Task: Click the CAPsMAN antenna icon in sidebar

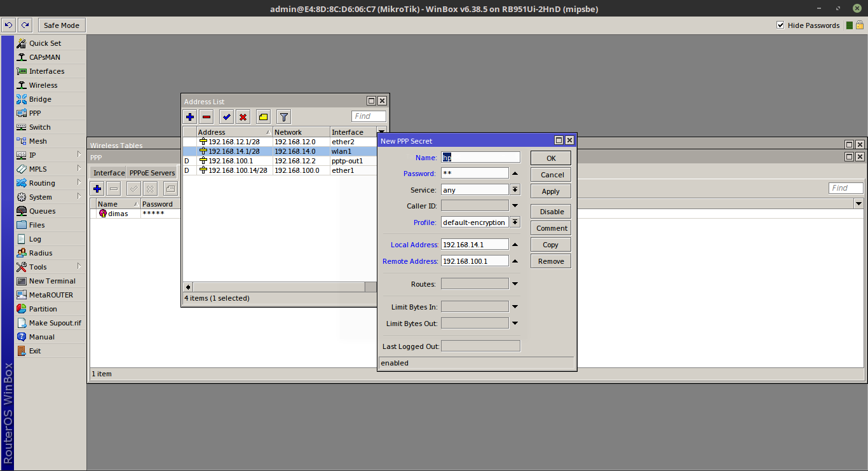Action: 22,57
